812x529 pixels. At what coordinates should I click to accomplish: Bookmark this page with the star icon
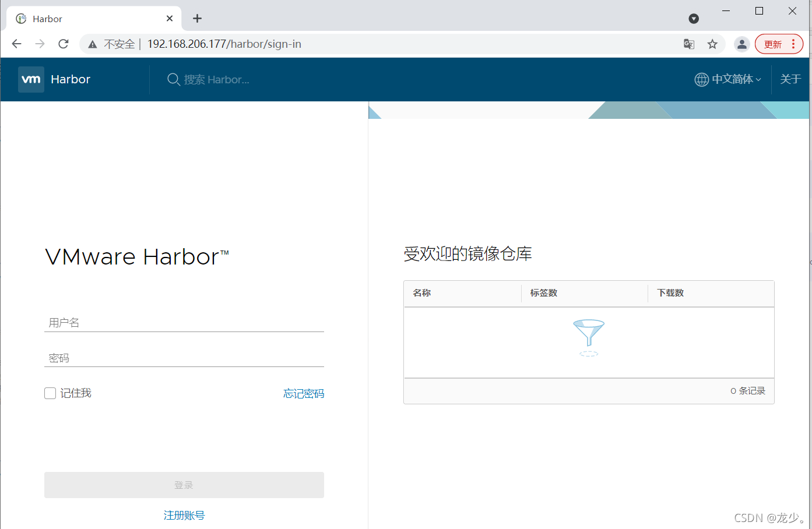coord(712,44)
